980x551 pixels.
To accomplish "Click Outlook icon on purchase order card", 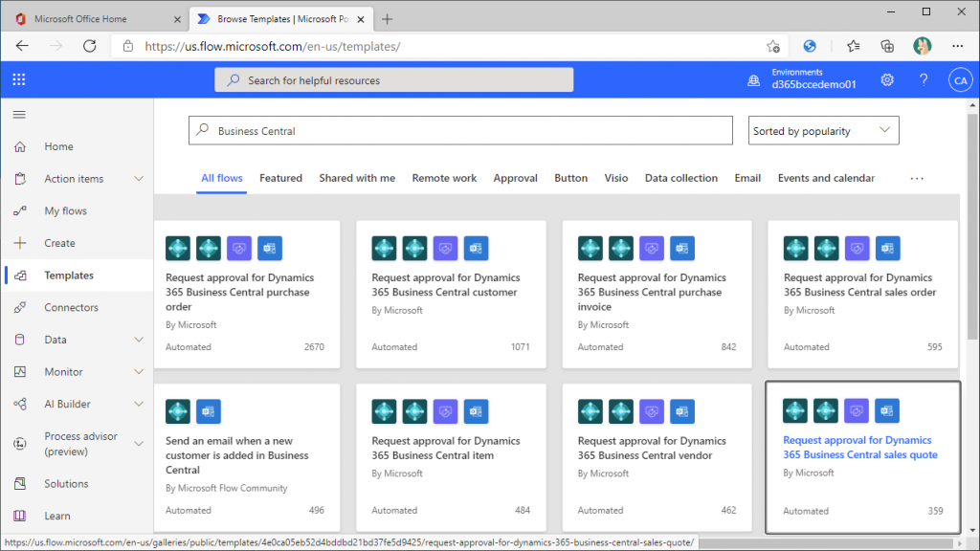I will coord(270,248).
